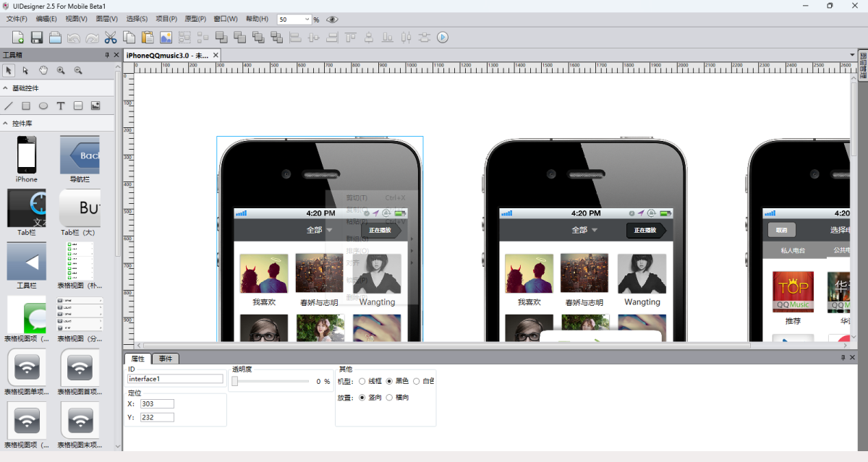Click the ID input field
The image size is (868, 462).
click(175, 379)
